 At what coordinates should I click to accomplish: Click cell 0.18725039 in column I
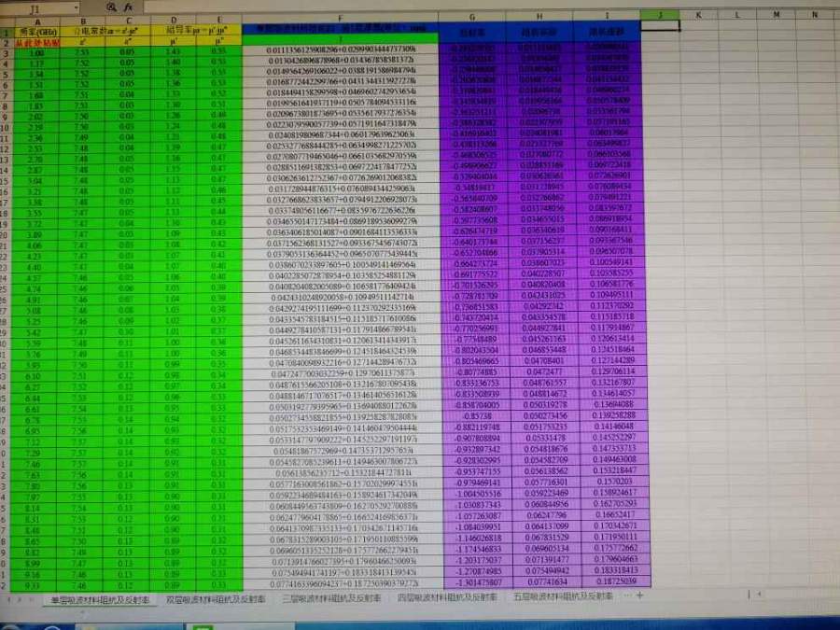click(x=617, y=581)
